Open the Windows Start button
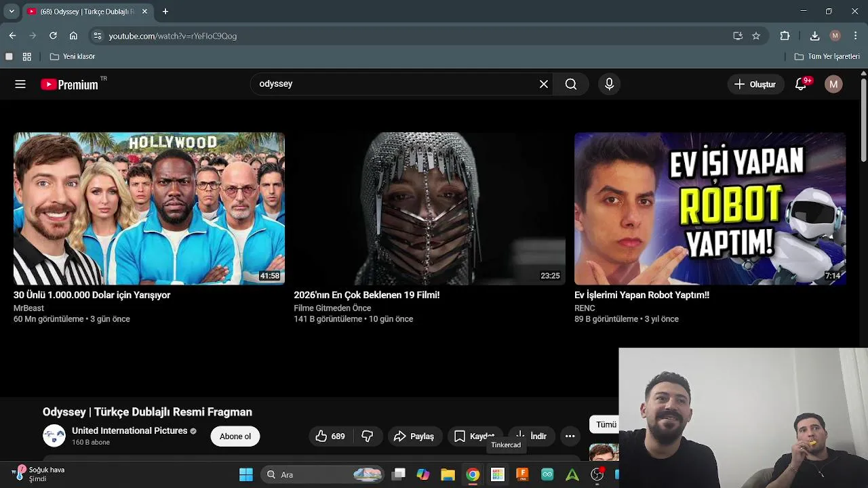Image resolution: width=868 pixels, height=488 pixels. coord(246,474)
